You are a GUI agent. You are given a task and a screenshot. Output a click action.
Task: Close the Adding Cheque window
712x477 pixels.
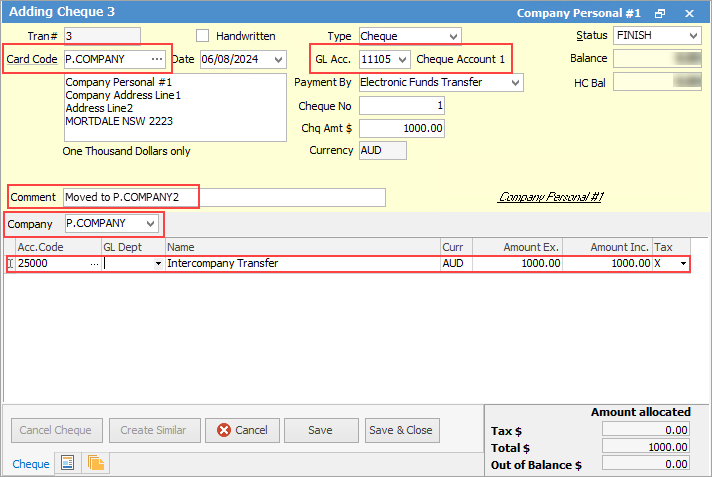click(689, 14)
